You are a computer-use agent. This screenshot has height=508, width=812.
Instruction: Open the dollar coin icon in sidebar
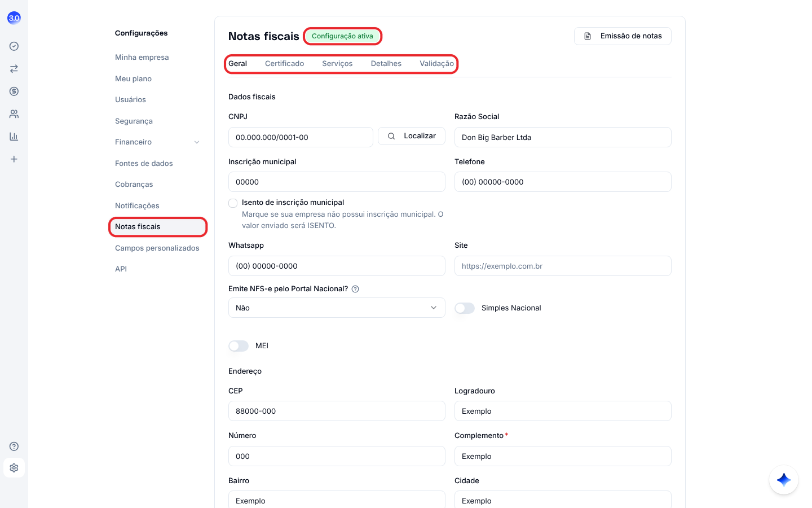tap(14, 91)
